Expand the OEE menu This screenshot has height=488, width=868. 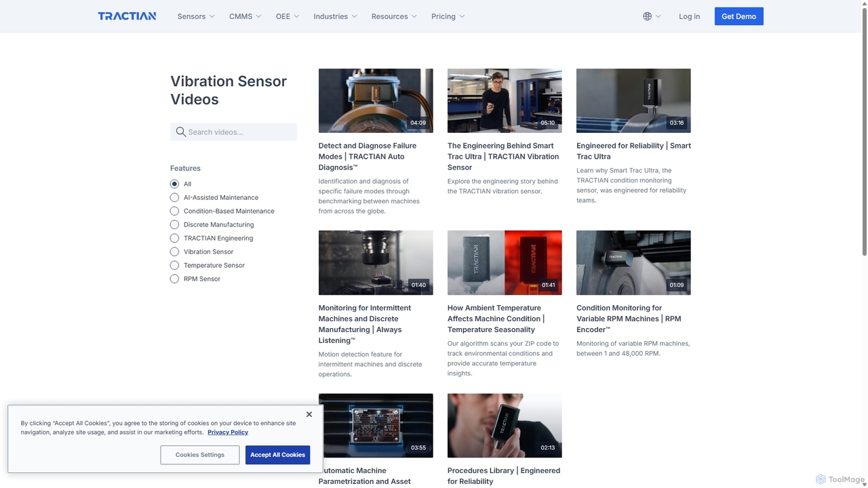point(288,16)
